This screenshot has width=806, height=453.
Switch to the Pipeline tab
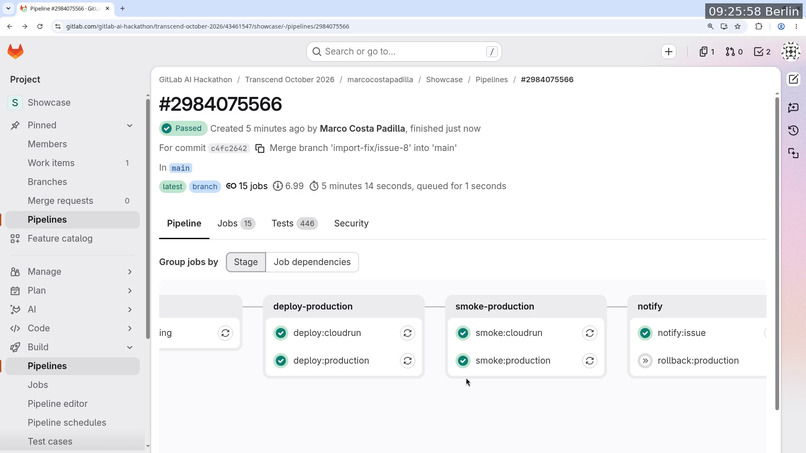tap(184, 224)
